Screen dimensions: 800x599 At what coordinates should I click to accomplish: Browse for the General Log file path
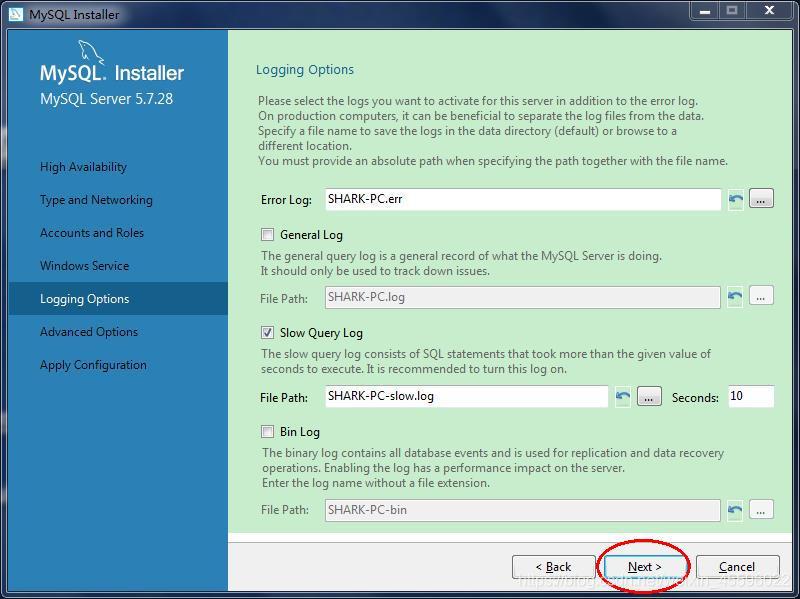pyautogui.click(x=761, y=296)
